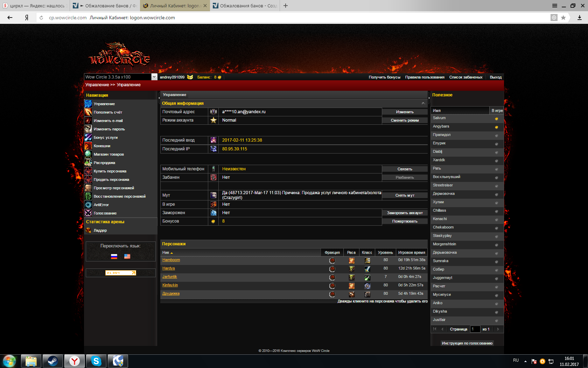Click the Ладдер arena statistics icon
The width and height of the screenshot is (588, 368).
[88, 230]
